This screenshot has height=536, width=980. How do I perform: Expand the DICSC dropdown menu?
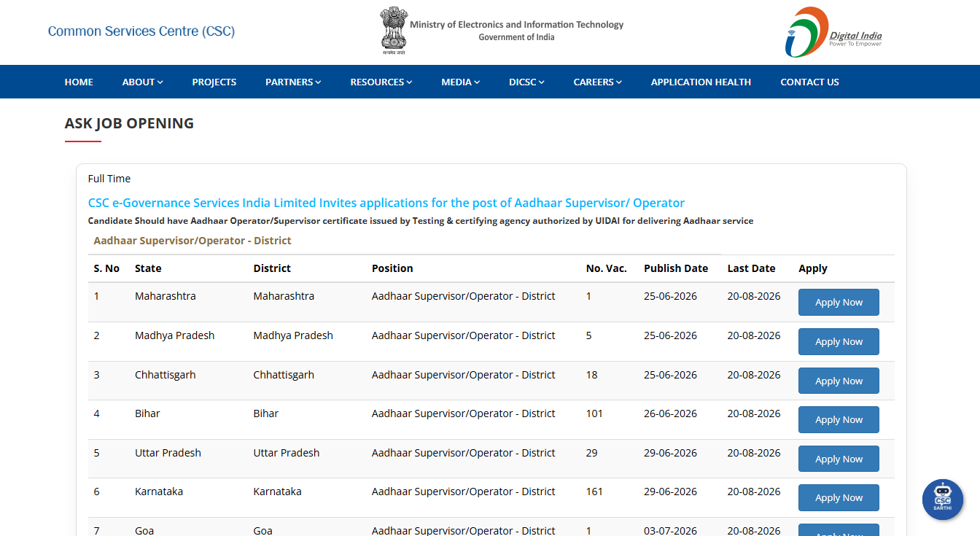pyautogui.click(x=526, y=82)
